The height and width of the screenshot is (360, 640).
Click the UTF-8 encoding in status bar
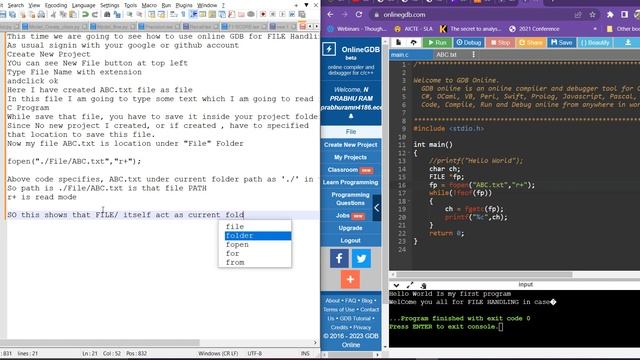(255, 353)
